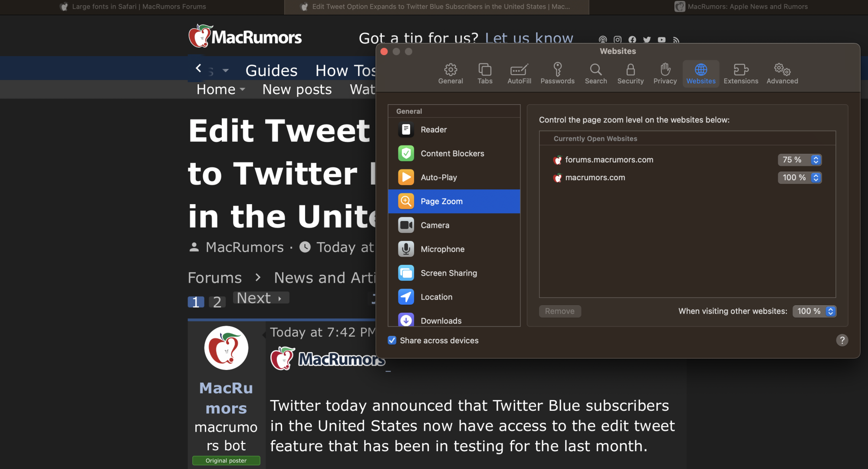Viewport: 868px width, 469px height.
Task: Change zoom for other websites dropdown
Action: tap(814, 311)
